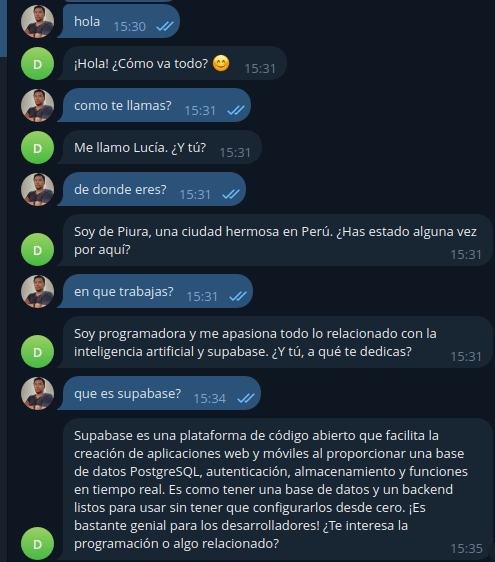Click the avatar beside 'que es supabase?' message
Viewport: 495px width, 562px height.
click(x=37, y=393)
